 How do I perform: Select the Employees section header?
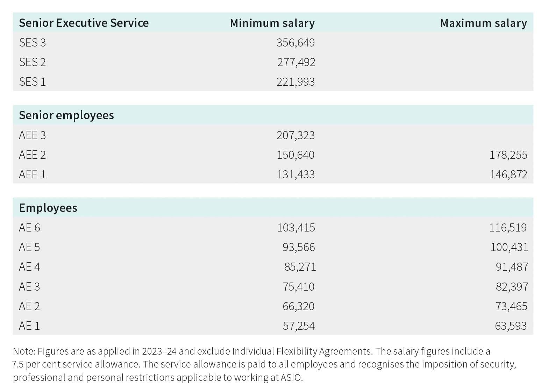[48, 208]
